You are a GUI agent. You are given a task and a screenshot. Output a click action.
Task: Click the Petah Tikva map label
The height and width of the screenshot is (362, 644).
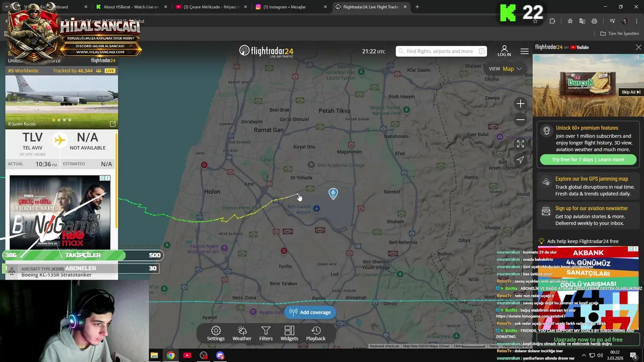click(x=334, y=111)
